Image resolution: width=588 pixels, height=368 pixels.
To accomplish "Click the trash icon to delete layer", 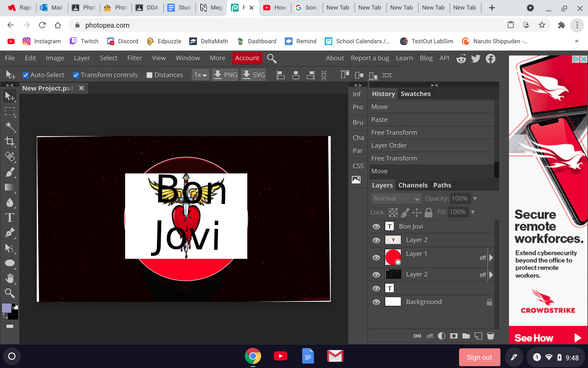I will pos(491,336).
